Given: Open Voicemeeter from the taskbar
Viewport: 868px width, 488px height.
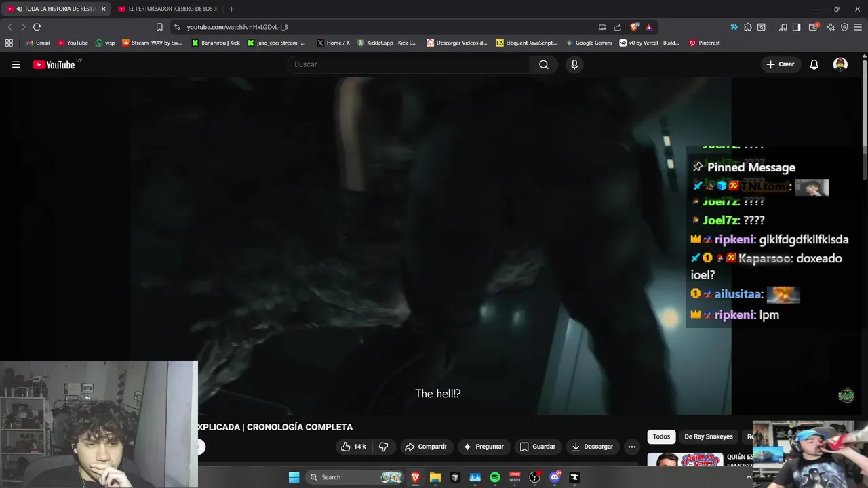Looking at the screenshot, I should (x=515, y=477).
